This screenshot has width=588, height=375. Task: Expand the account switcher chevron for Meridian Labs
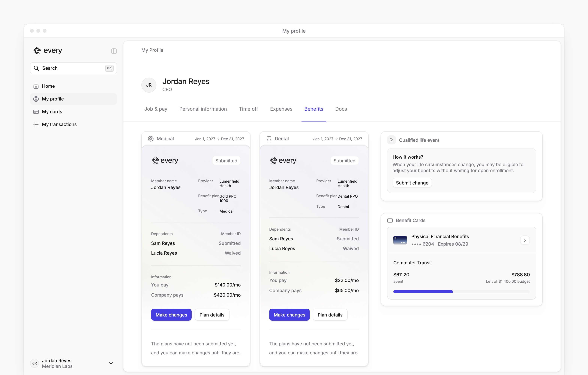111,363
